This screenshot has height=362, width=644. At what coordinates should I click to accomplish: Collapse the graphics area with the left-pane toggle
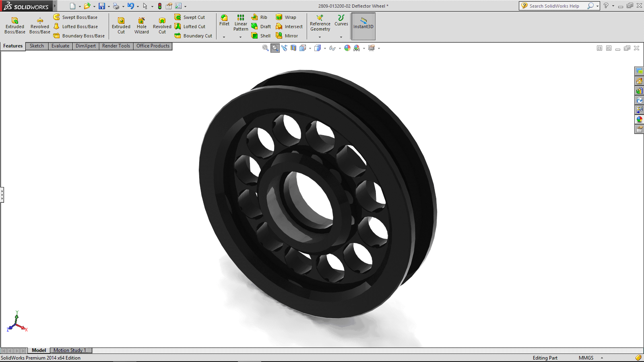[x=599, y=48]
